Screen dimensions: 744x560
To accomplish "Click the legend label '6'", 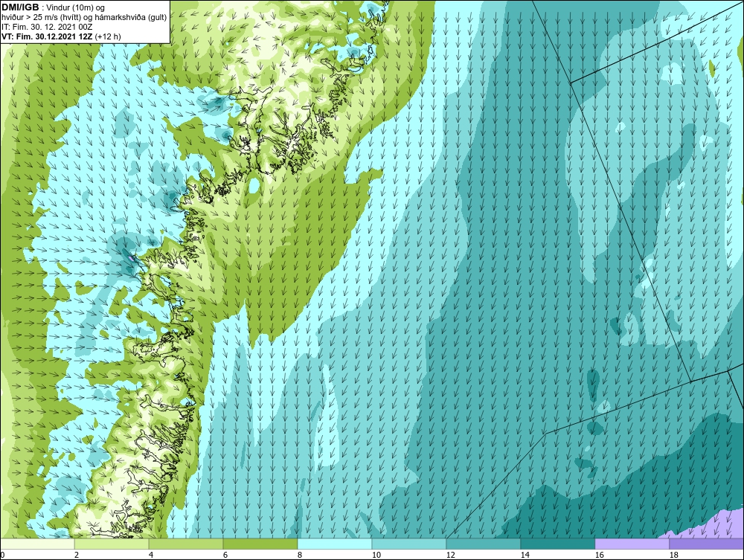I will (x=225, y=555).
